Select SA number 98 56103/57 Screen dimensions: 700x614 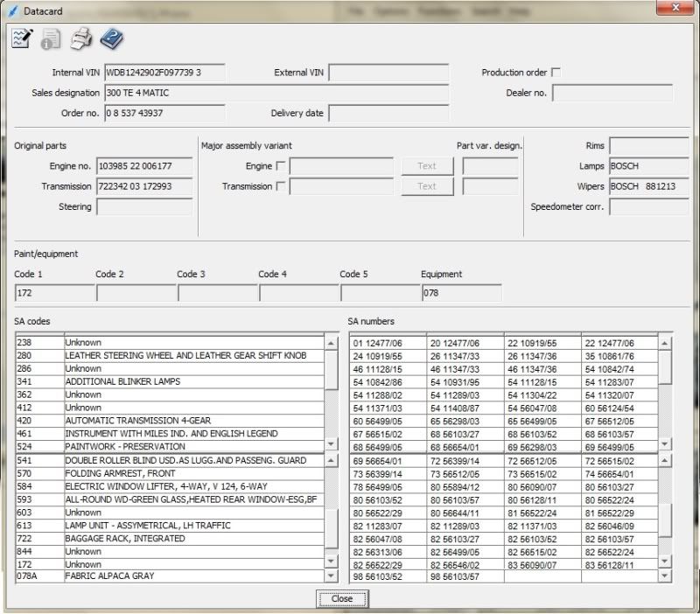465,576
